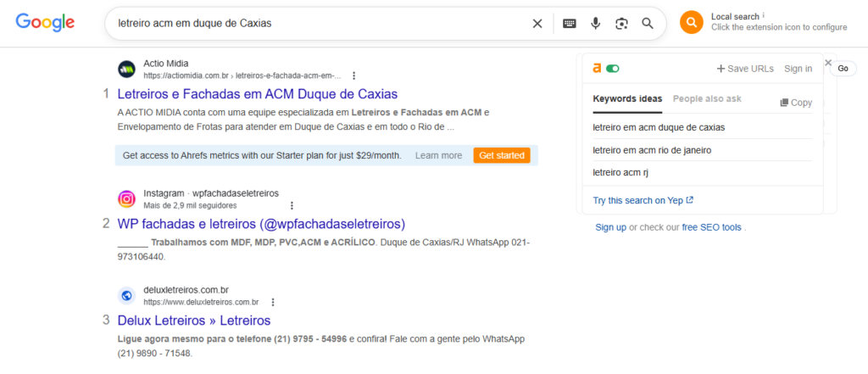
Task: Toggle the Ahrefs toolbar green switch
Action: (x=612, y=69)
